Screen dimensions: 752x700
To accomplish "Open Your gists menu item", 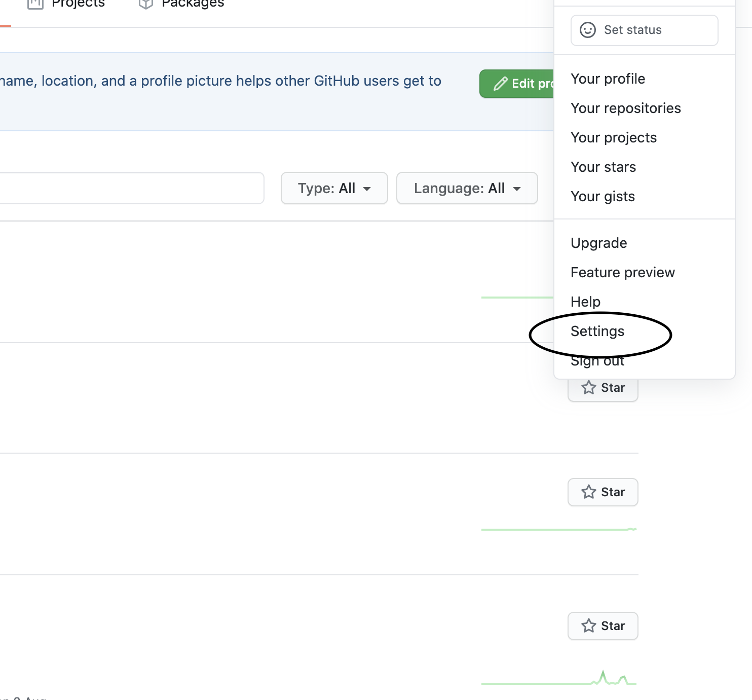I will (603, 197).
